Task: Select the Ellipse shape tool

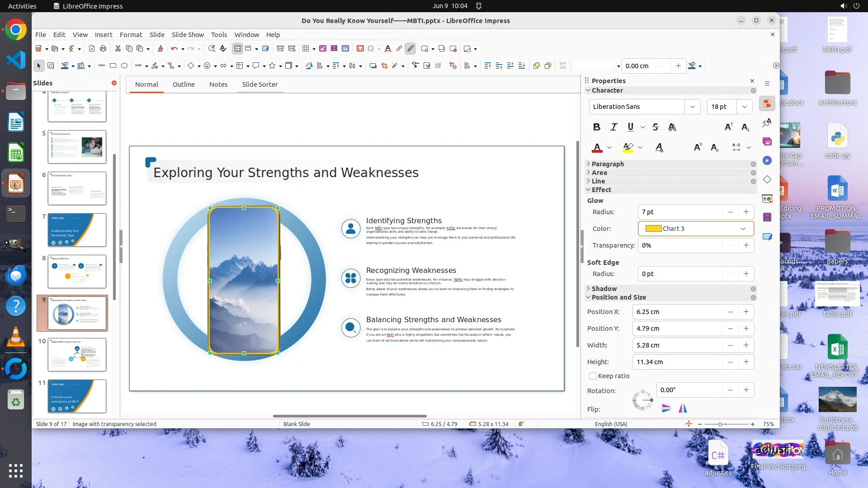Action: tap(124, 66)
